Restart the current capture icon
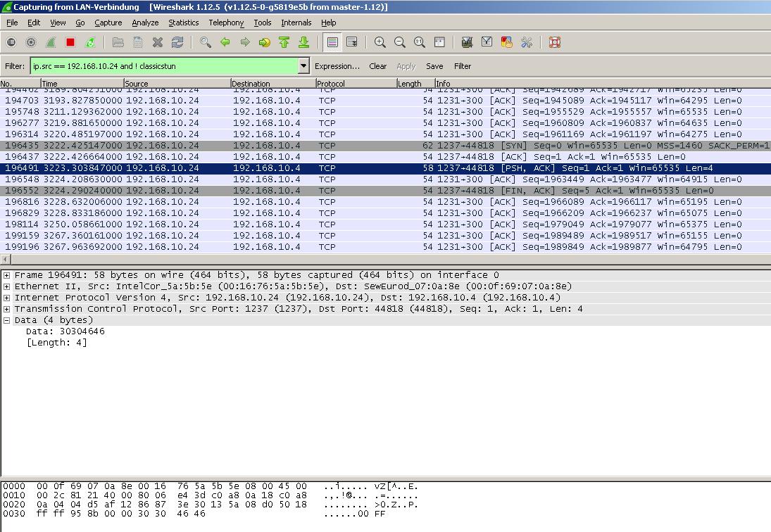 (90, 42)
